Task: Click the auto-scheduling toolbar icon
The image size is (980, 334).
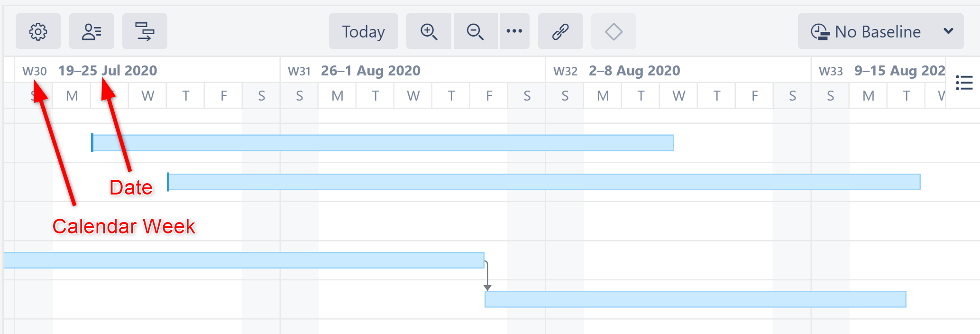Action: point(145,31)
